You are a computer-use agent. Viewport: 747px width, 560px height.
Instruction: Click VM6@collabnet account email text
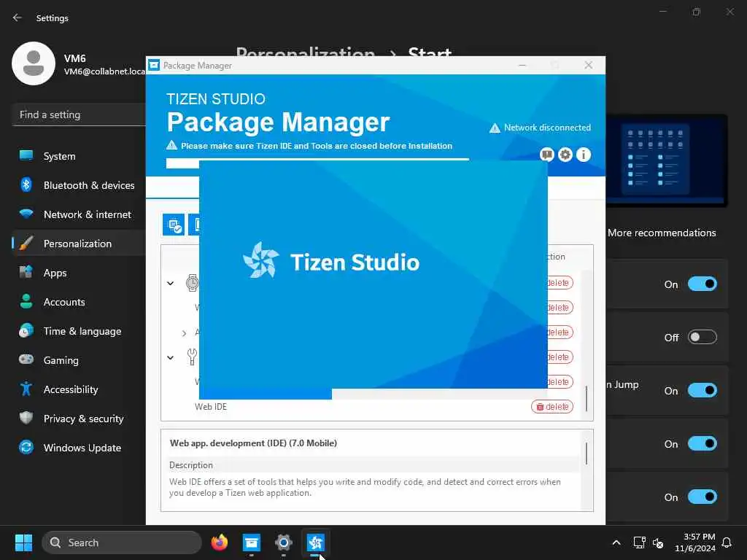pyautogui.click(x=104, y=71)
